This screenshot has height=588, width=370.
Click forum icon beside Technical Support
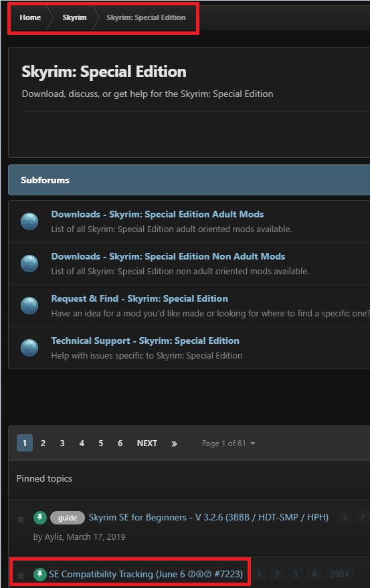(29, 348)
